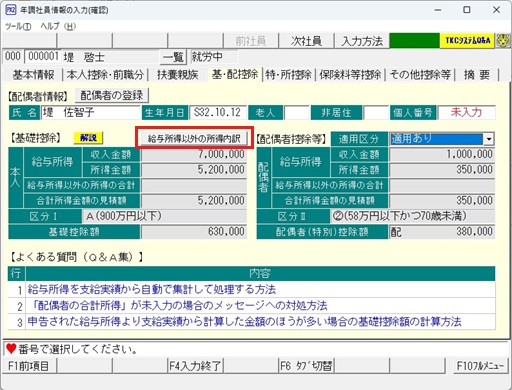Click the 前社員 toolbar button
This screenshot has height=390, width=512.
pyautogui.click(x=251, y=41)
